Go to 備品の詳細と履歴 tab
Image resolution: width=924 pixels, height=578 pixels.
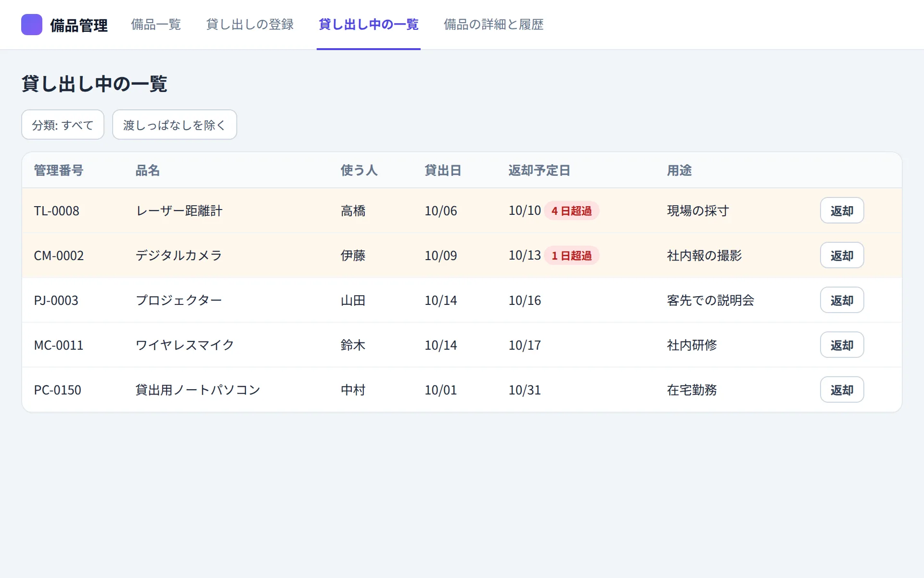point(494,25)
